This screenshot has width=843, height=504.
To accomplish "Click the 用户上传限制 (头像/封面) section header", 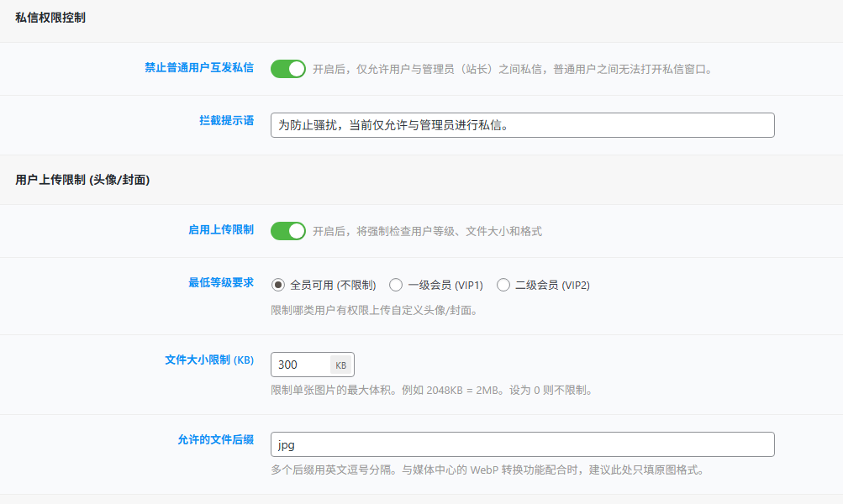I will (82, 180).
